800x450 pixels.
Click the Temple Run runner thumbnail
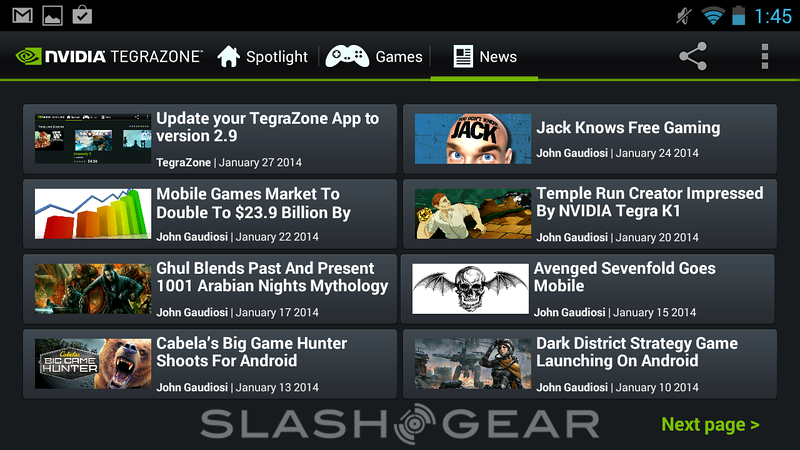click(473, 214)
